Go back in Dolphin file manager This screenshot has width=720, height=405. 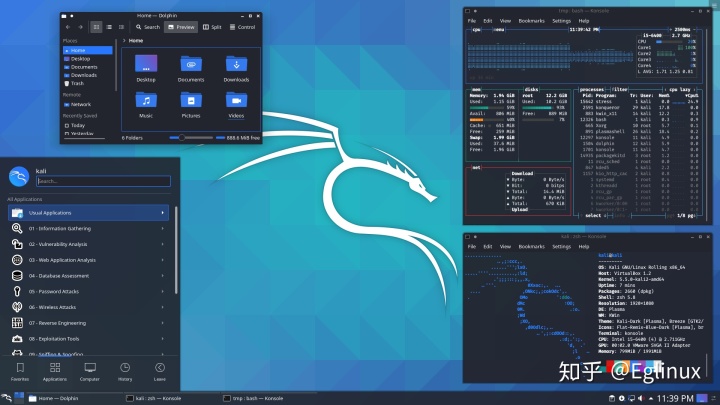68,27
